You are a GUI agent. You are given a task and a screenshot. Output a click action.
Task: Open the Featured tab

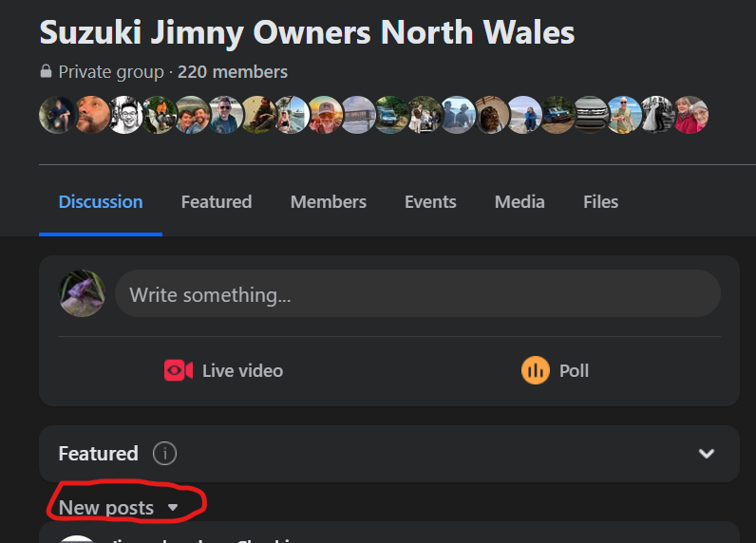coord(217,202)
